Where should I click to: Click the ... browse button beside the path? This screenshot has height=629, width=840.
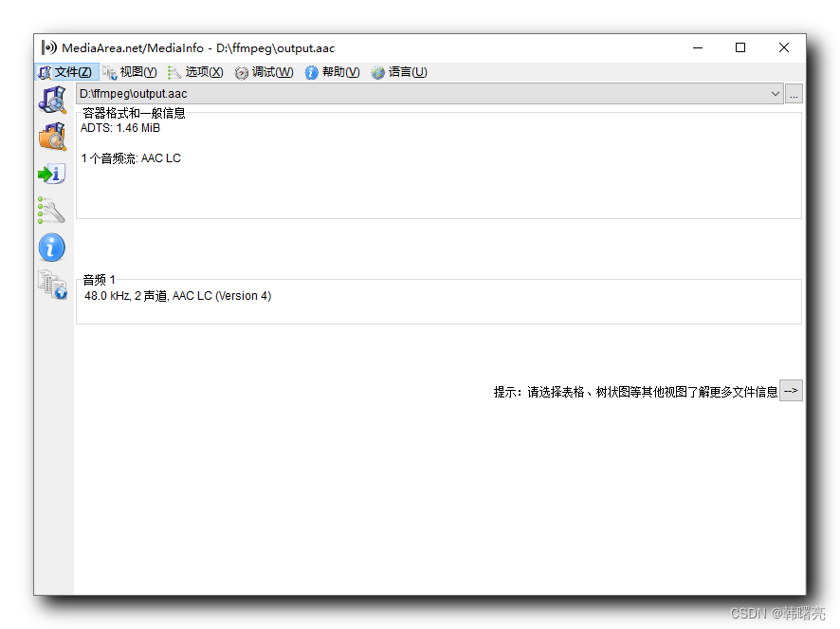793,94
